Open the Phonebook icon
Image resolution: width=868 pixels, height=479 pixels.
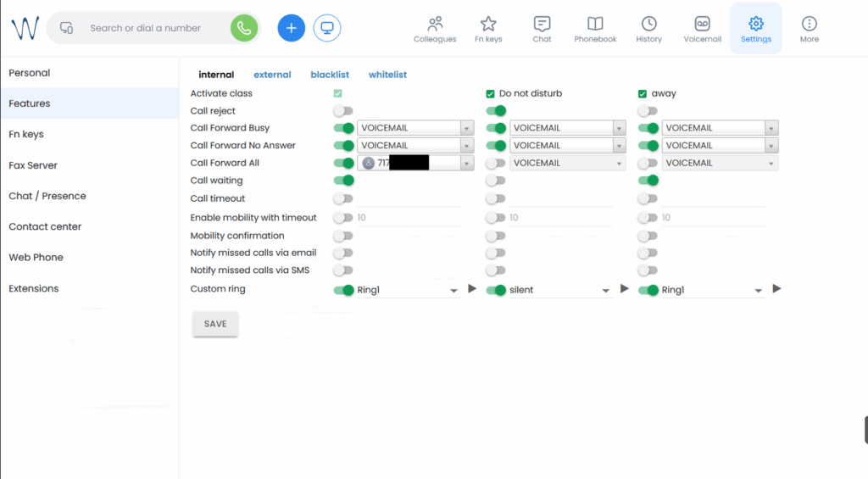(595, 29)
